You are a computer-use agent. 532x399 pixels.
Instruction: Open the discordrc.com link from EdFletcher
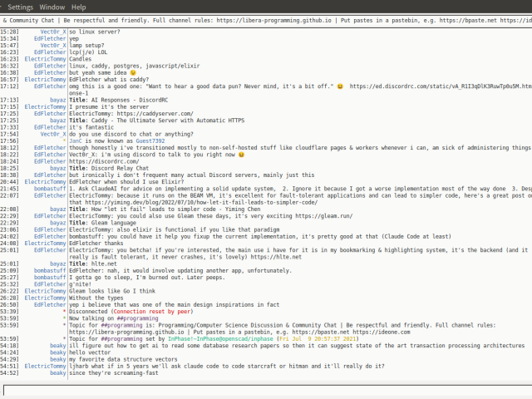pos(104,161)
